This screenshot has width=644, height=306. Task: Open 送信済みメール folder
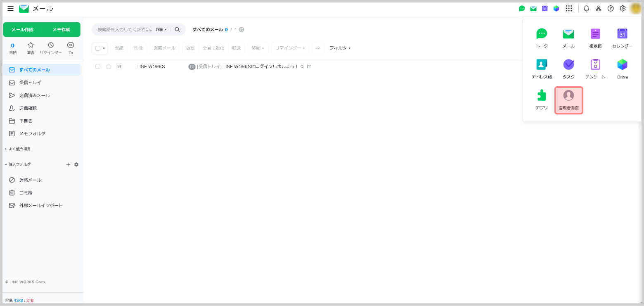coord(42,95)
